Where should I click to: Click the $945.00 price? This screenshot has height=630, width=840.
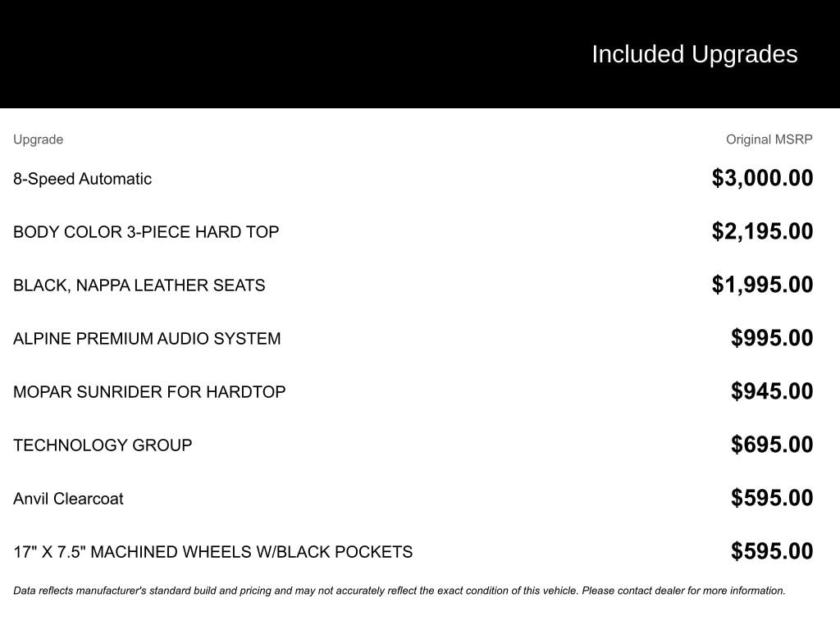pyautogui.click(x=772, y=391)
